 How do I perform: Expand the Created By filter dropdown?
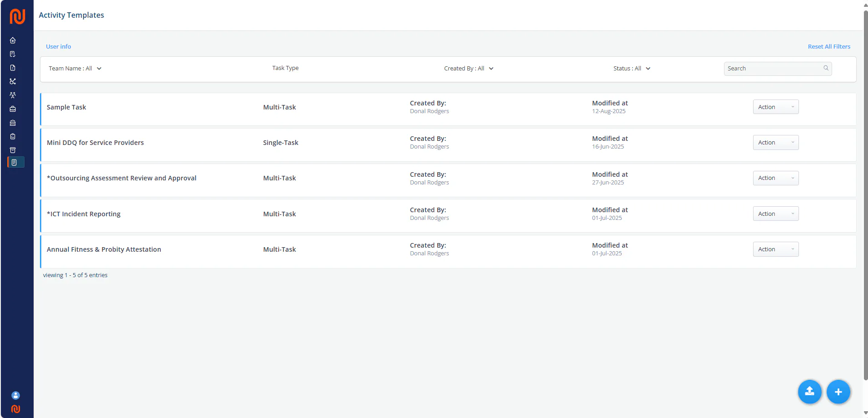click(469, 69)
